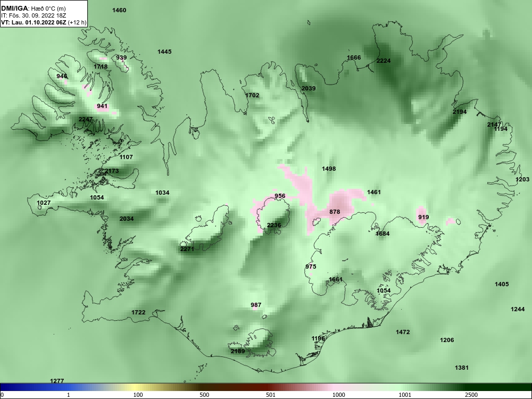The width and height of the screenshot is (532, 399).
Task: Click the value 1718 on the map
Action: [101, 66]
